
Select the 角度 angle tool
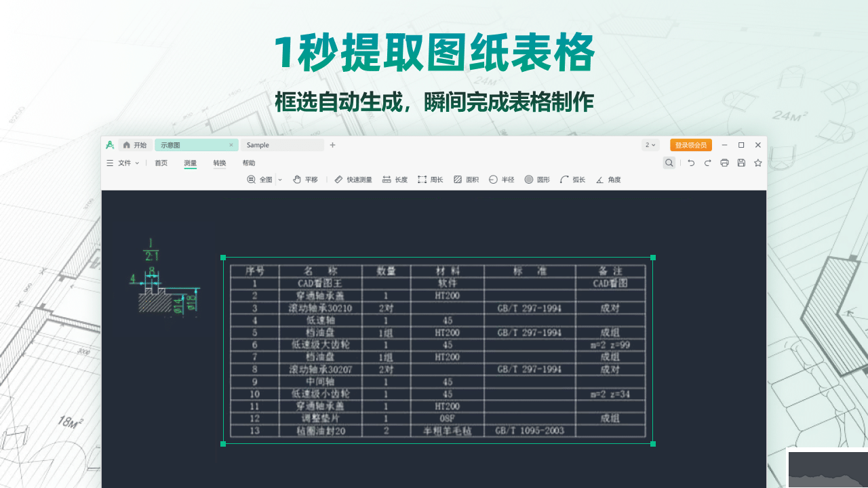tap(608, 180)
